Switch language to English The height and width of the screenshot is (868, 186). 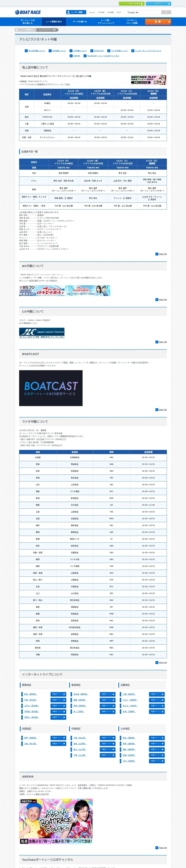coord(92,12)
